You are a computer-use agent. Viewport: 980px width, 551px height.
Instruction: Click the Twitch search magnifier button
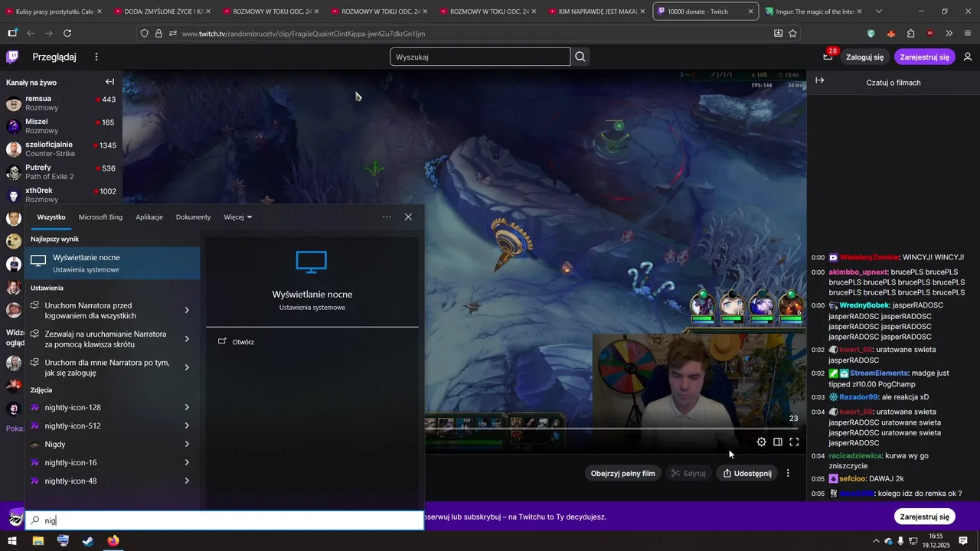point(580,57)
